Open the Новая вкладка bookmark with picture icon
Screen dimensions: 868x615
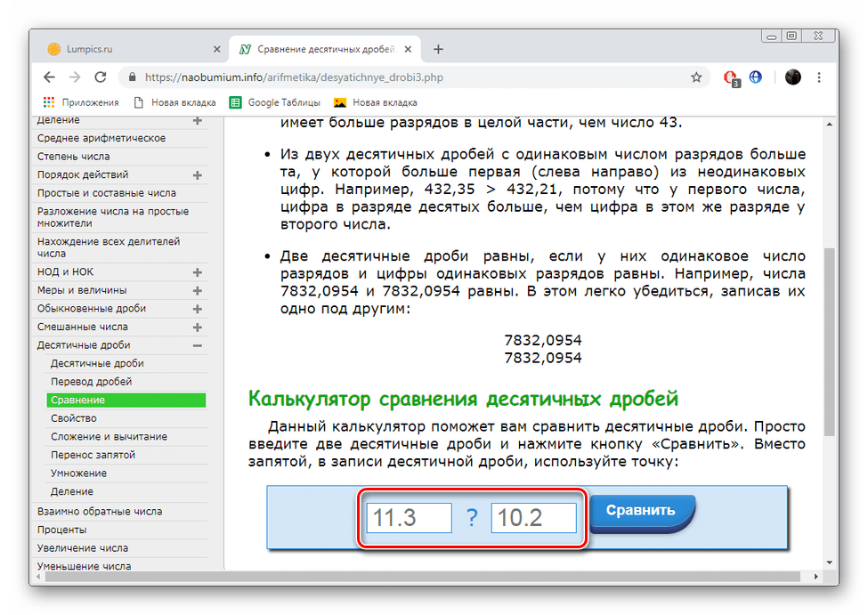pos(376,102)
